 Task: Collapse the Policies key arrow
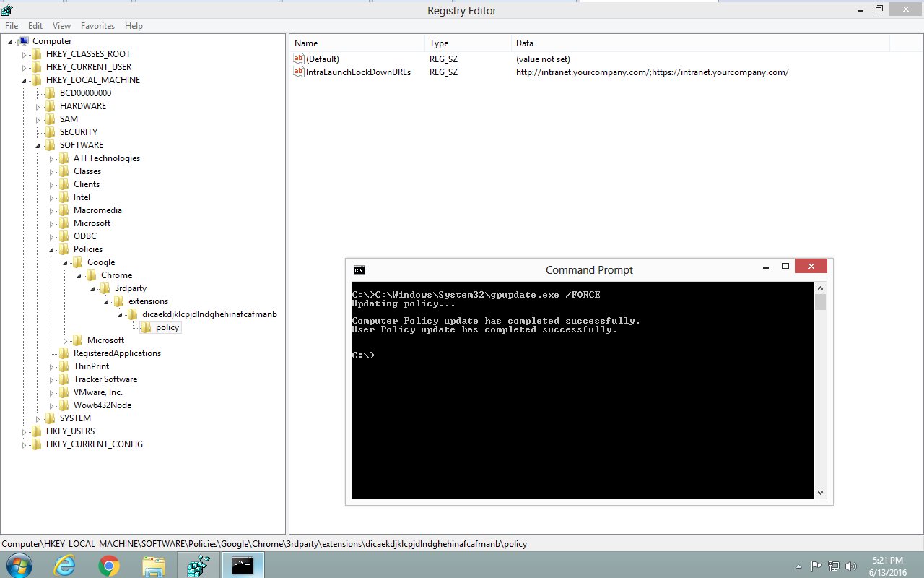(x=52, y=250)
